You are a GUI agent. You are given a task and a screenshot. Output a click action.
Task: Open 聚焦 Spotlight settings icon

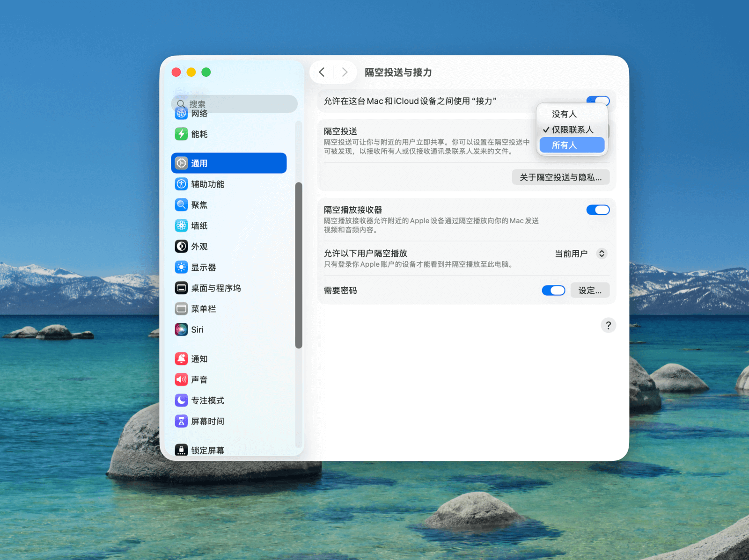pyautogui.click(x=181, y=205)
